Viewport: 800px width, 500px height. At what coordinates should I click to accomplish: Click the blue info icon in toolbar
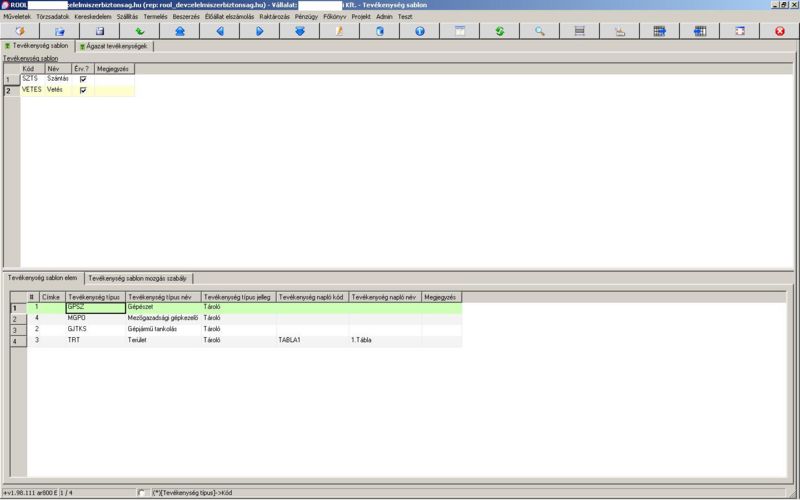[x=420, y=32]
